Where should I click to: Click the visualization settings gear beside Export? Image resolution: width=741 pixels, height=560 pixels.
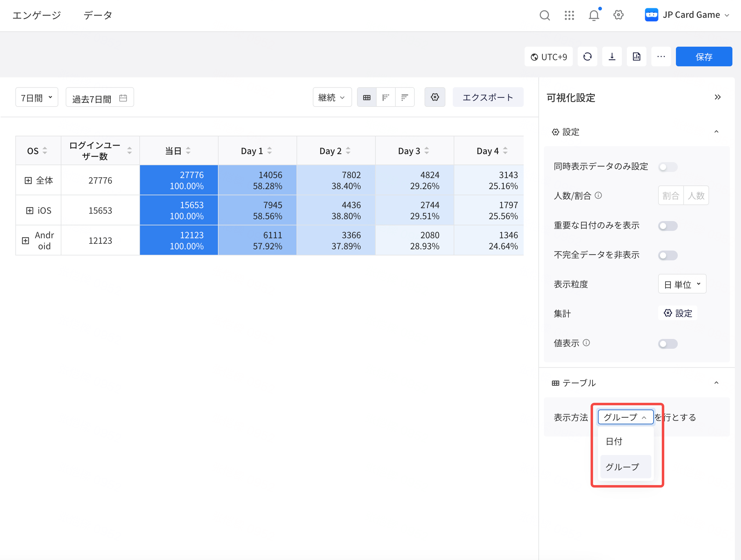click(x=435, y=97)
